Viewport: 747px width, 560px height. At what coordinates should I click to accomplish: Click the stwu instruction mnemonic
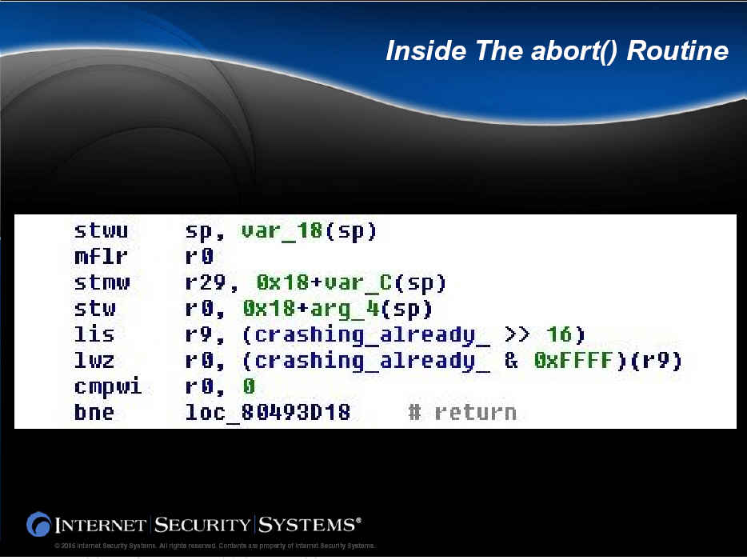coord(101,232)
